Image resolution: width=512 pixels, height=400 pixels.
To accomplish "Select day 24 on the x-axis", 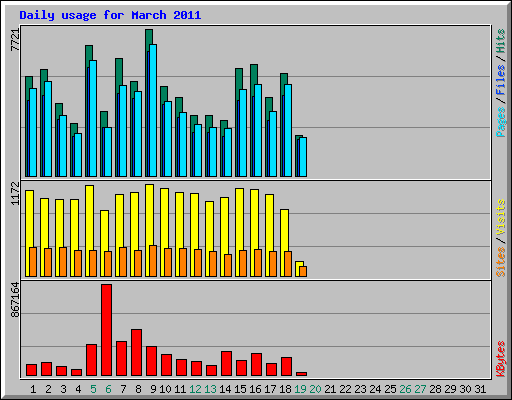I will 375,389.
